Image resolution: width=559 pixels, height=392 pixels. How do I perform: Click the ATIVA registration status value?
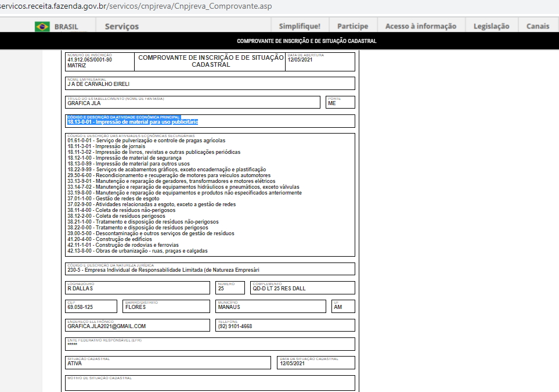coord(74,364)
